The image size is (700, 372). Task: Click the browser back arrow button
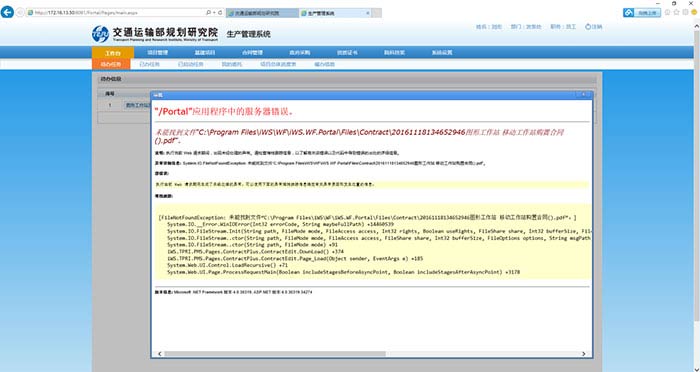[x=7, y=12]
